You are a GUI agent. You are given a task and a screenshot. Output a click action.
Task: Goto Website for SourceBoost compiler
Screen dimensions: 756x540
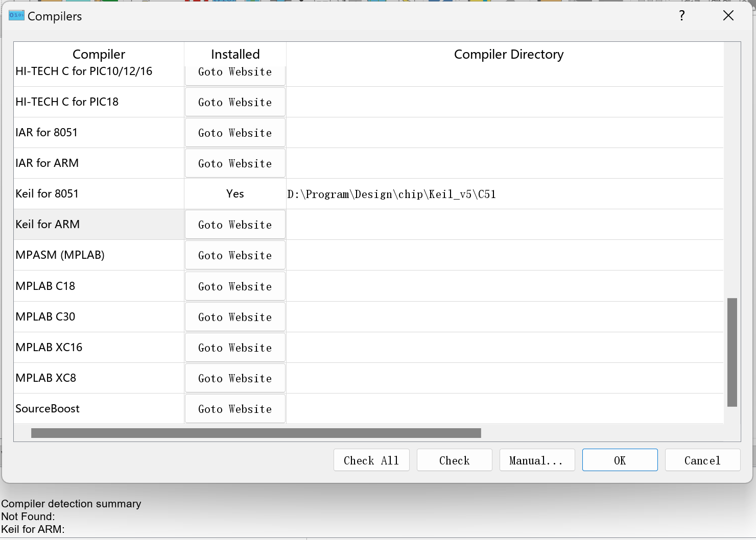[x=235, y=409]
